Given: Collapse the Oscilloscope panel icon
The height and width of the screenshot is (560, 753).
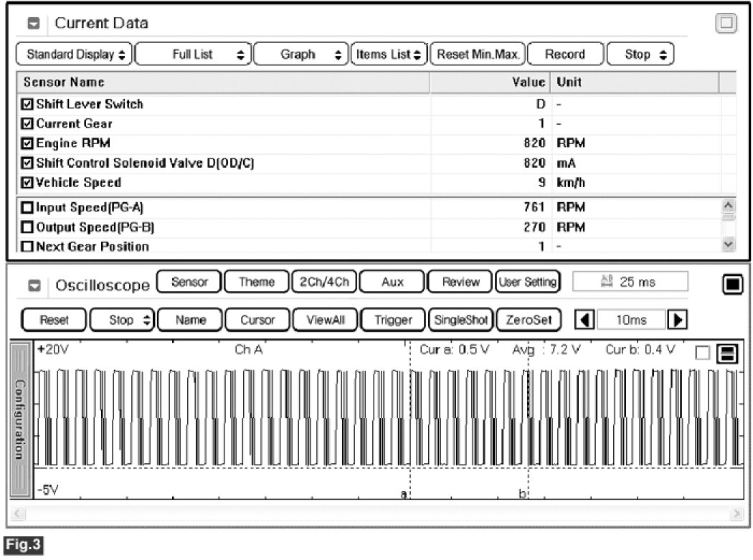Looking at the screenshot, I should (x=34, y=285).
